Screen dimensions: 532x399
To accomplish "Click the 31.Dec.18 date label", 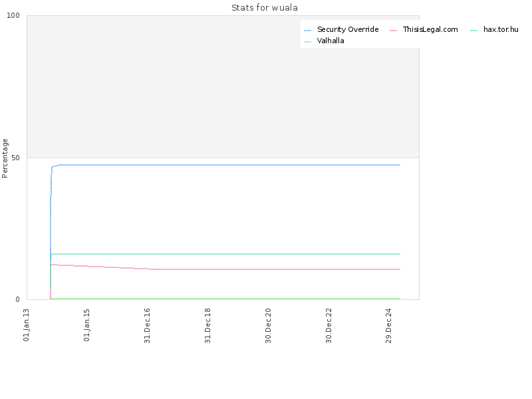I will click(207, 325).
